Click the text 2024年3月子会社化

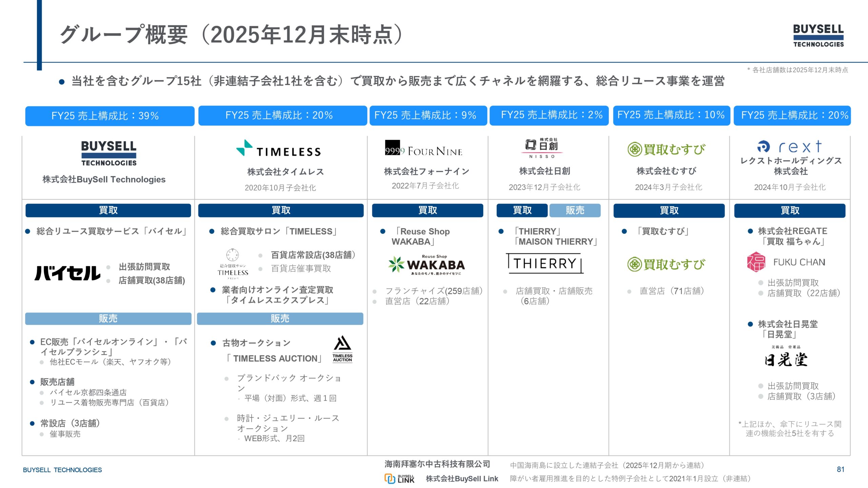(x=668, y=187)
